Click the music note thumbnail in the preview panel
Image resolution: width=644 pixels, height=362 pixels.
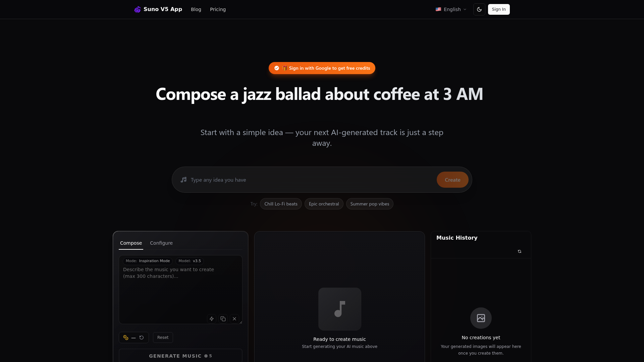[340, 309]
